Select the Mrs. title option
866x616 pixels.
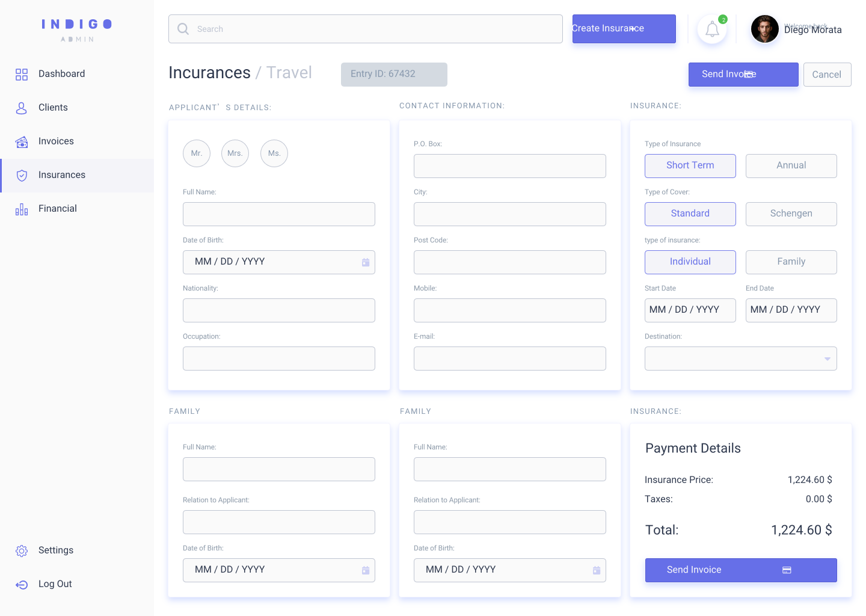[235, 153]
